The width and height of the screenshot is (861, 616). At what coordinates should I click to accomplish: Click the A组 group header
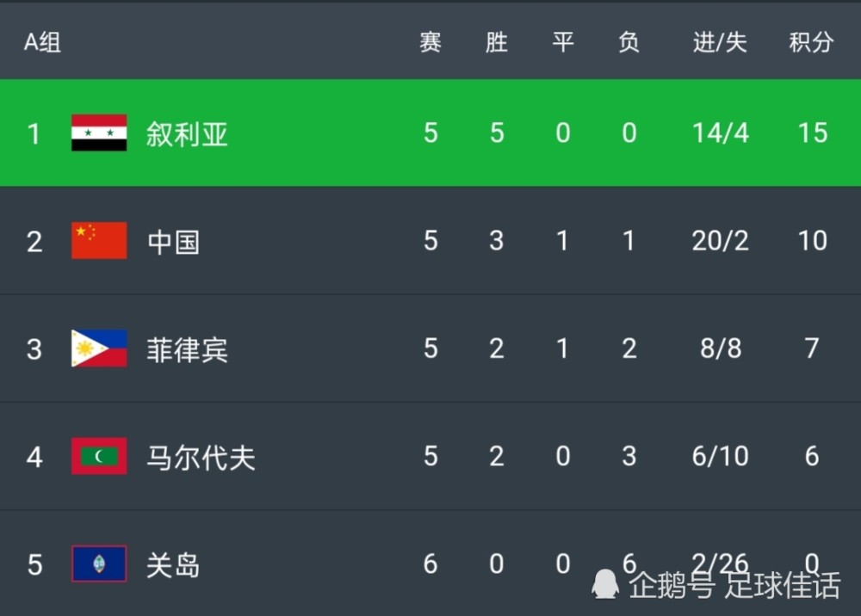point(42,41)
